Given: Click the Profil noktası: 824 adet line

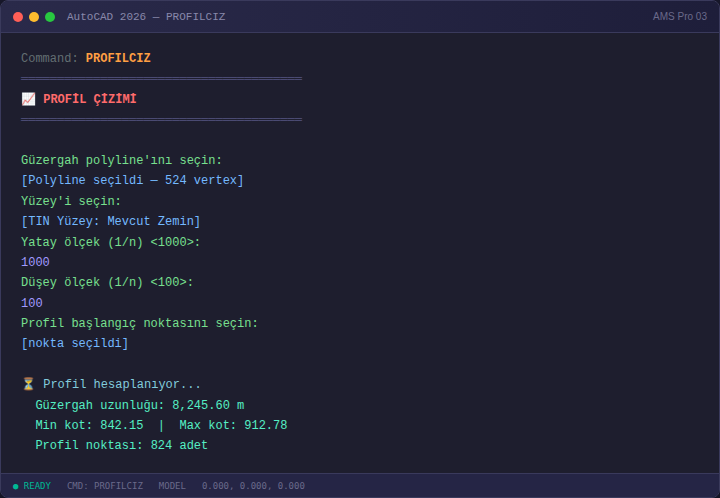Looking at the screenshot, I should 121,445.
